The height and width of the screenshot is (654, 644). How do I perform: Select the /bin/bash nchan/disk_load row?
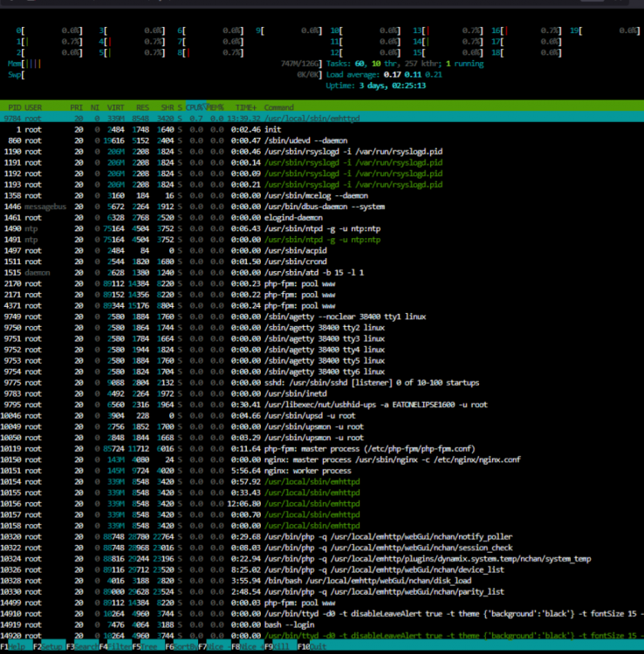coord(322,581)
